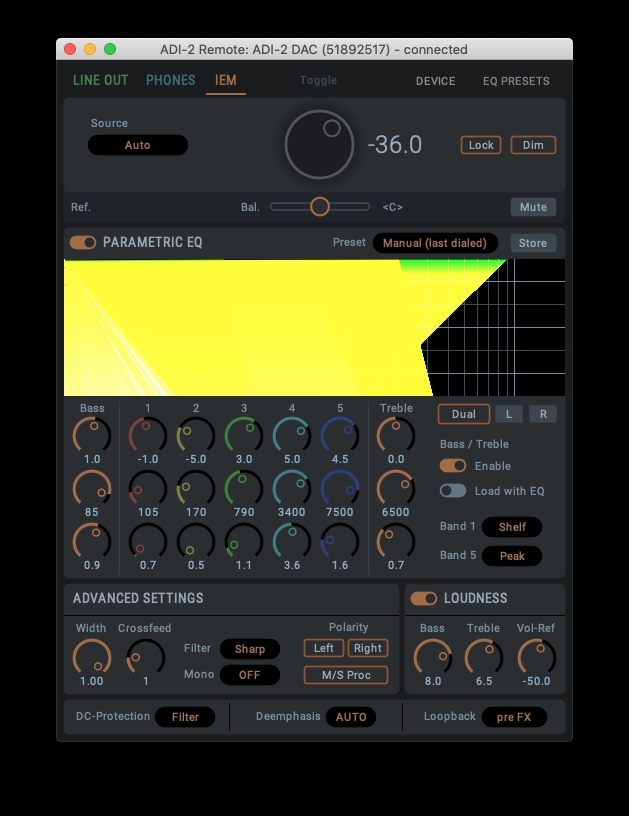The image size is (629, 816).
Task: Switch to the PHONES tab
Action: click(171, 80)
